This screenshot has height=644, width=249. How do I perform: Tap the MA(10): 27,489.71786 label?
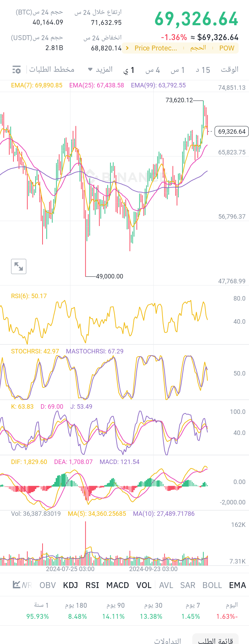coord(164,514)
